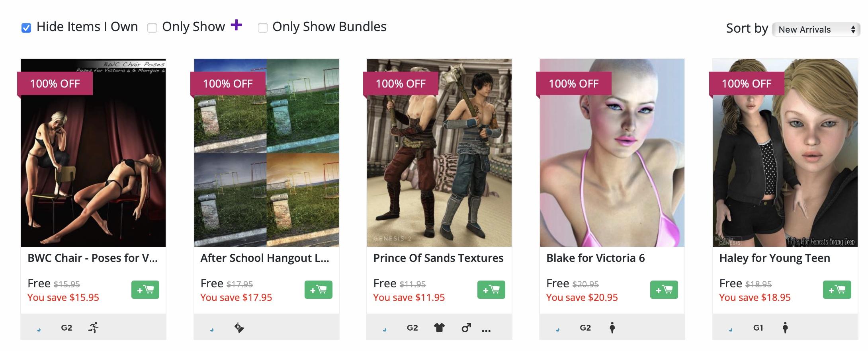Enable the Only Show Plus checkbox
This screenshot has width=868, height=351.
point(152,28)
